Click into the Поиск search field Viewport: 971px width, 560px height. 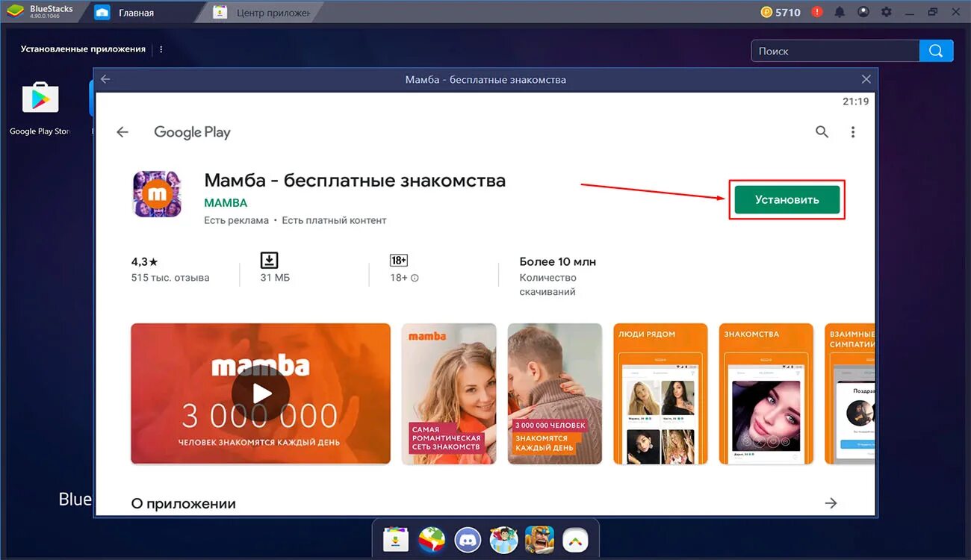pyautogui.click(x=835, y=51)
